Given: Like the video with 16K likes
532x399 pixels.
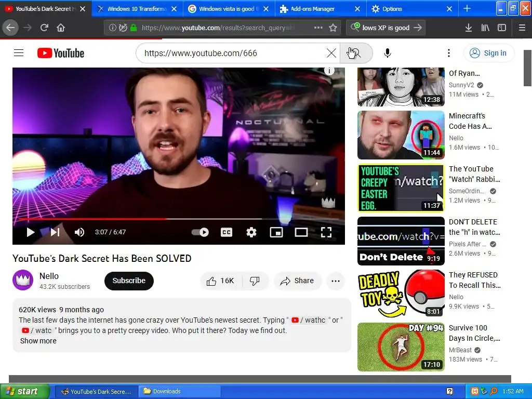Looking at the screenshot, I should click(x=221, y=281).
